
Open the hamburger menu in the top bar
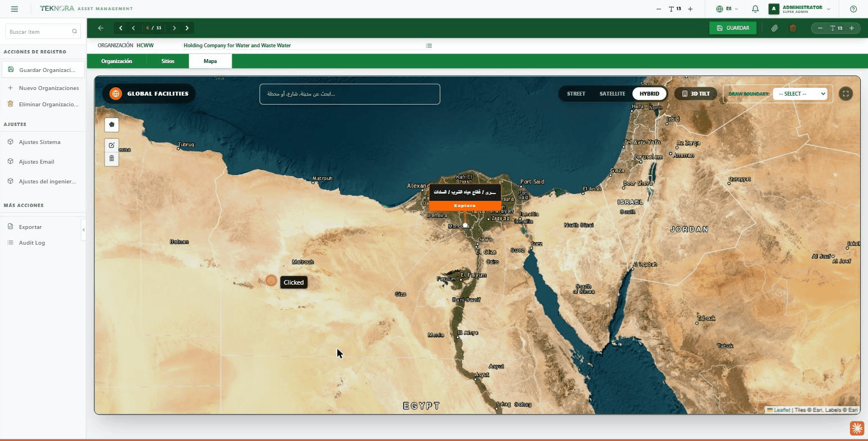[15, 9]
